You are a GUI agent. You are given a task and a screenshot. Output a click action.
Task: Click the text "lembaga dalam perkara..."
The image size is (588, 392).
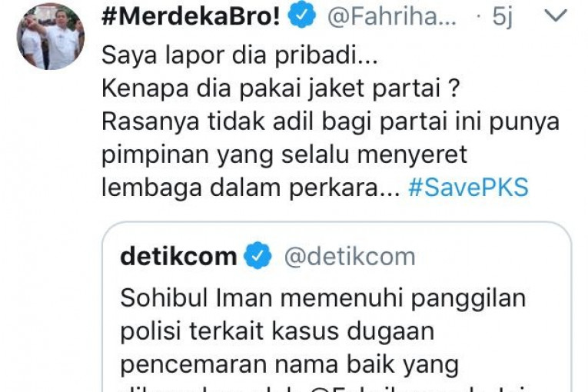pyautogui.click(x=251, y=188)
